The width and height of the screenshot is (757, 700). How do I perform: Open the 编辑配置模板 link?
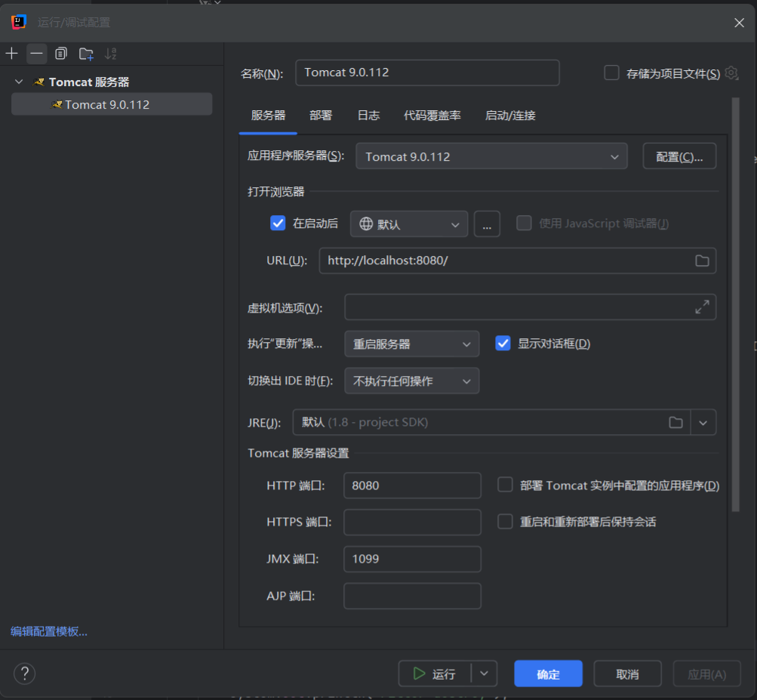[49, 631]
